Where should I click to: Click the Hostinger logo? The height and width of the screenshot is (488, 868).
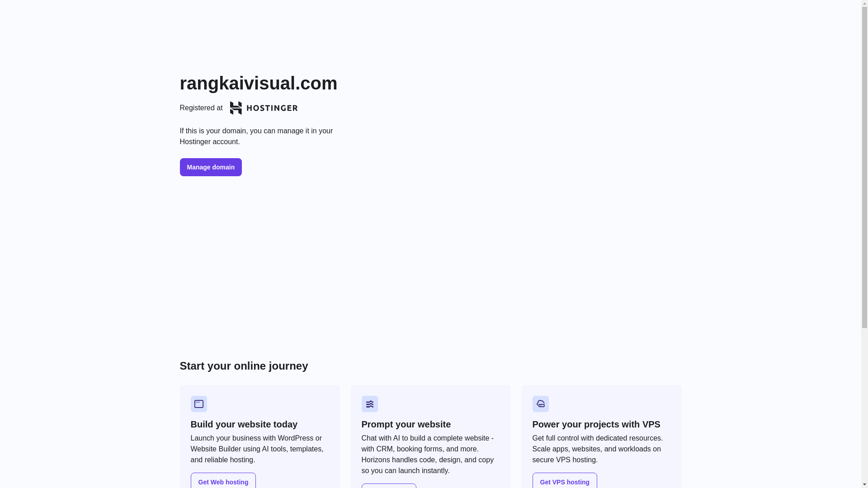(x=264, y=108)
